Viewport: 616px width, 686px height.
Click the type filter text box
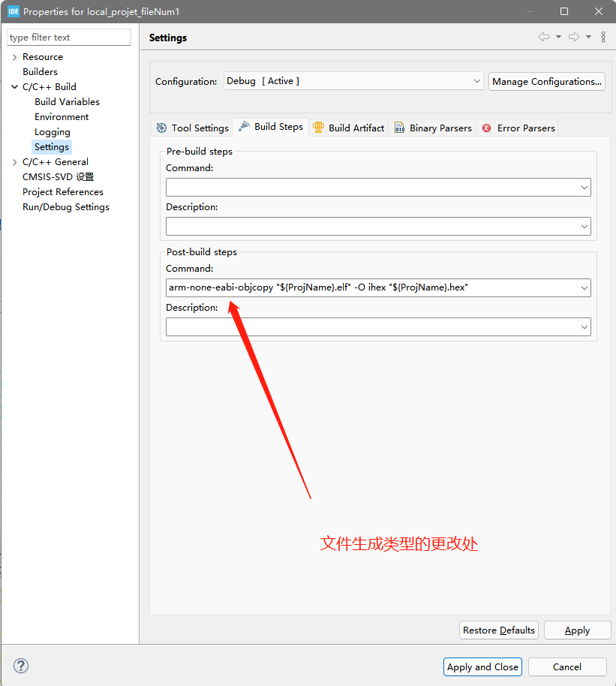[x=69, y=38]
